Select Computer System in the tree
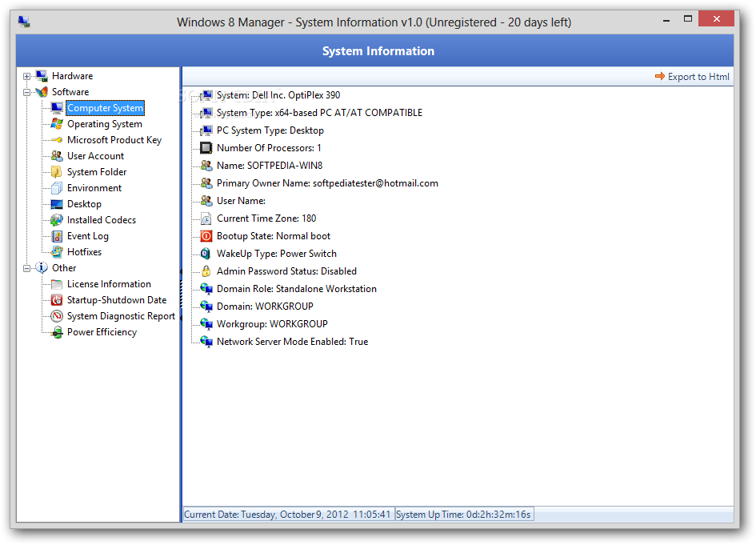This screenshot has width=756, height=545. (105, 108)
